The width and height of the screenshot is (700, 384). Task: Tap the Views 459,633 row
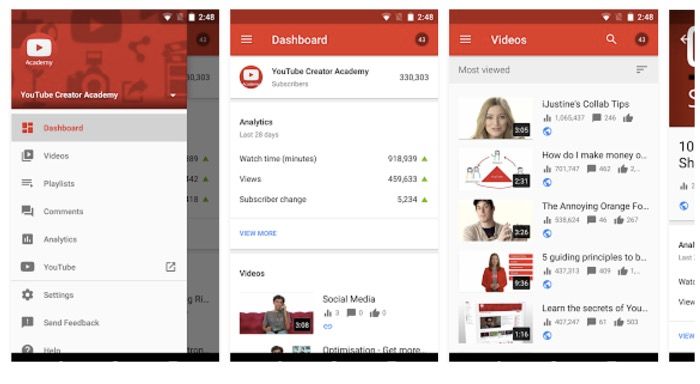click(333, 179)
